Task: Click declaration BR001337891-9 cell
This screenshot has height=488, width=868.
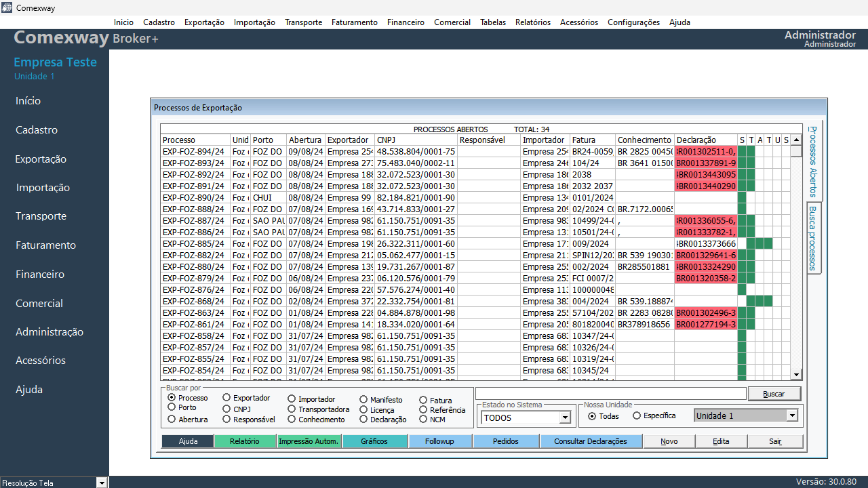Action: [x=705, y=163]
